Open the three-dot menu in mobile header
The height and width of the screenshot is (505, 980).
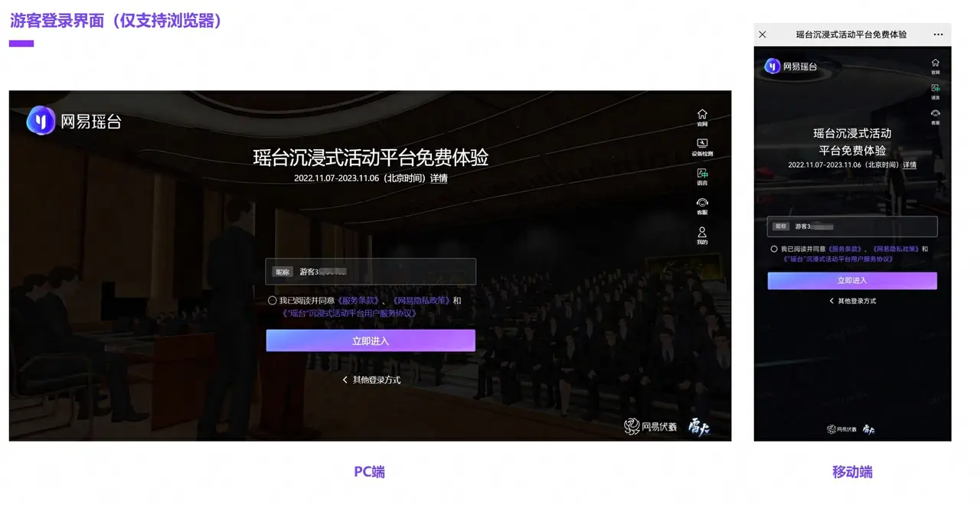tap(939, 35)
